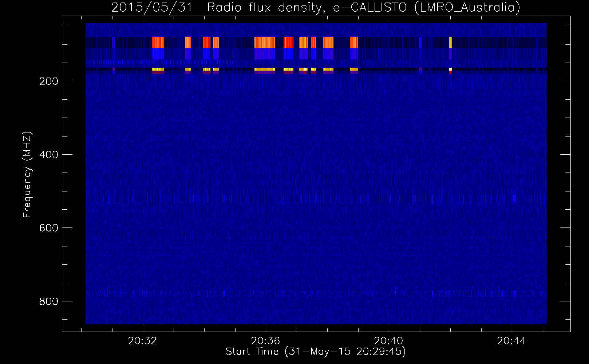Click the '400' frequency tick label

coord(48,155)
